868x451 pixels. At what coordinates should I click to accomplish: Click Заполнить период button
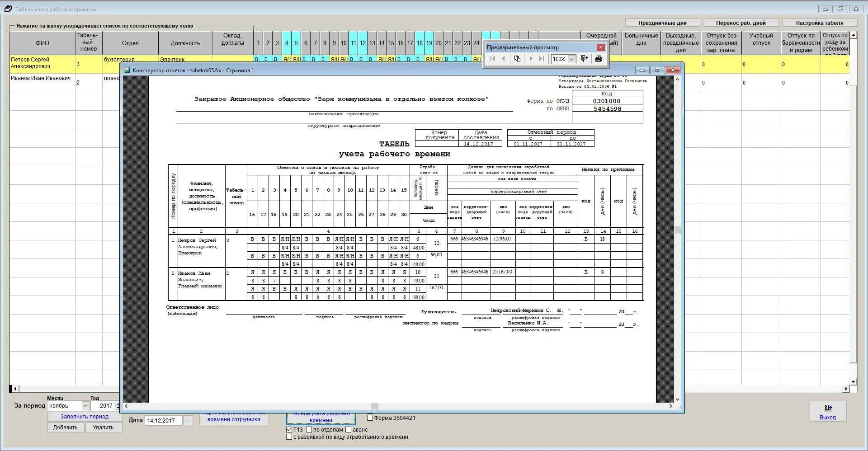tap(85, 417)
